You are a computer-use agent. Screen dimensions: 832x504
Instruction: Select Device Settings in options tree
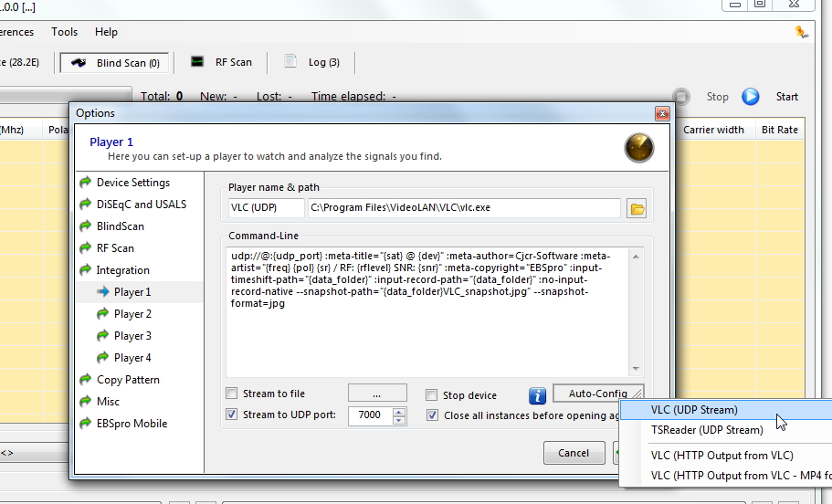(133, 183)
